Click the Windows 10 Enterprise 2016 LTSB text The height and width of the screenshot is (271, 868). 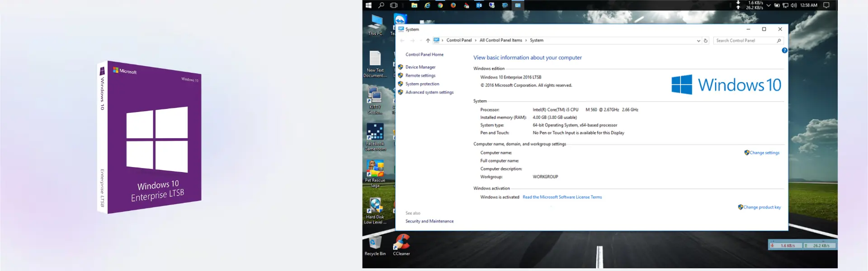(x=510, y=77)
